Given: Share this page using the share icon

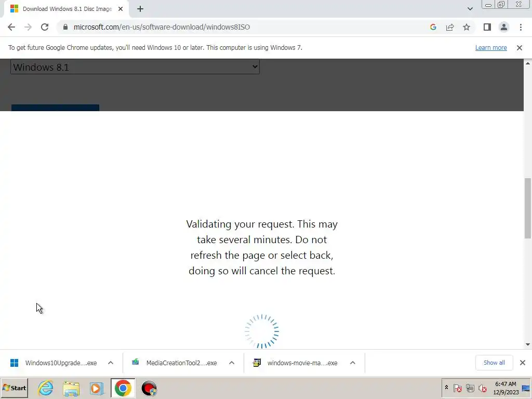Looking at the screenshot, I should [x=450, y=27].
